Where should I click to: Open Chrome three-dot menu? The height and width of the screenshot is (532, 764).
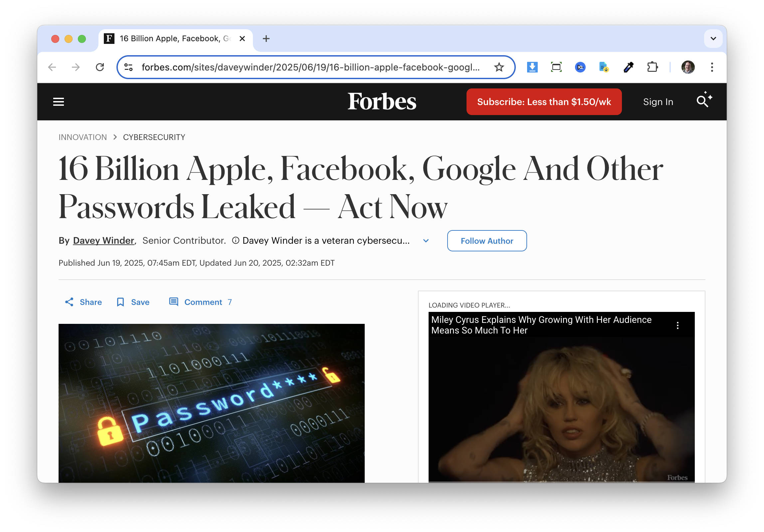tap(712, 67)
